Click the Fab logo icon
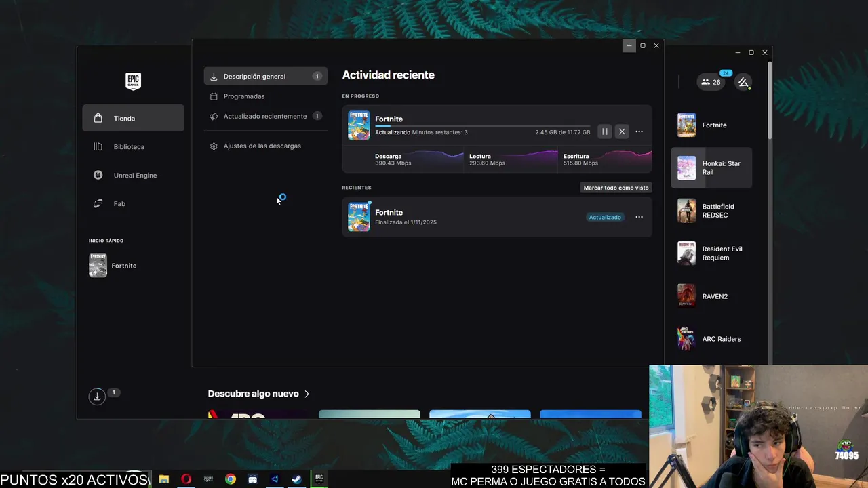Screen dimensions: 868x488 (98, 203)
